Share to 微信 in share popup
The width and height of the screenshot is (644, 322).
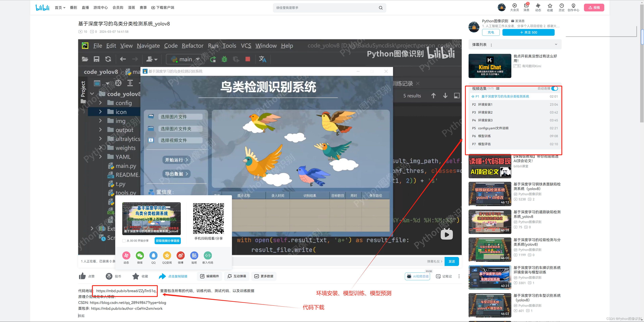coord(140,255)
